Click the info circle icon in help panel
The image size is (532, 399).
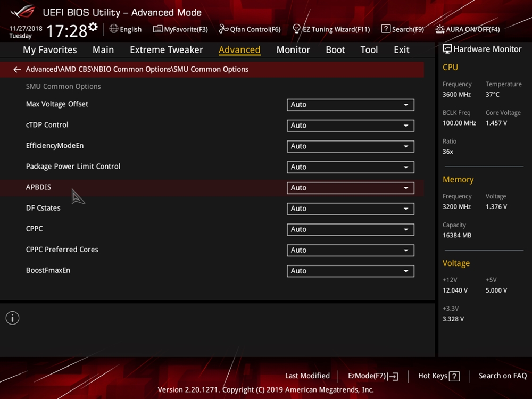pyautogui.click(x=13, y=318)
